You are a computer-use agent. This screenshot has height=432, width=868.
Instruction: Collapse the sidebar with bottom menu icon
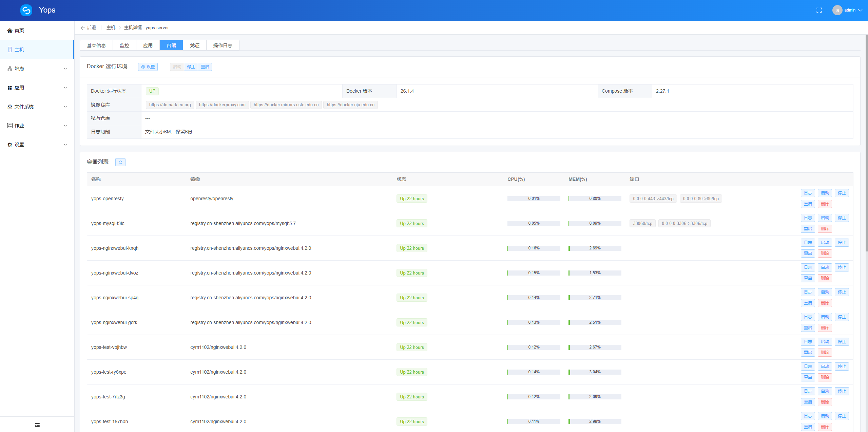[37, 425]
